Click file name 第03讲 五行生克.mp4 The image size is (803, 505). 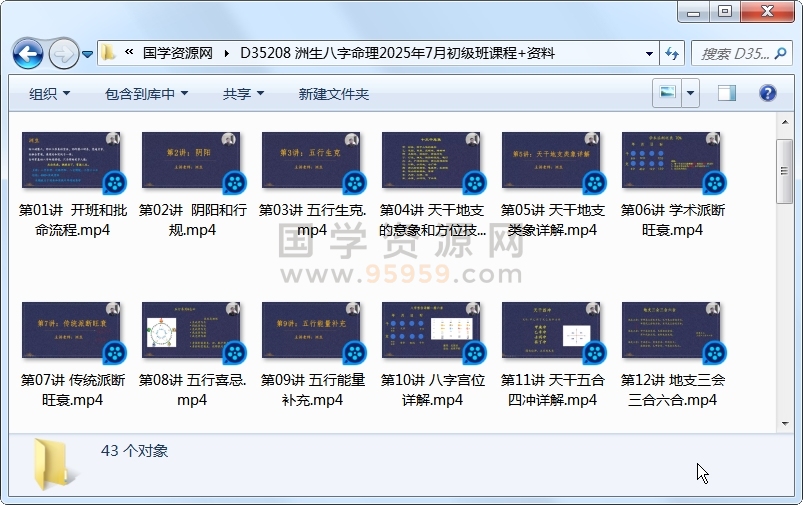click(x=312, y=220)
